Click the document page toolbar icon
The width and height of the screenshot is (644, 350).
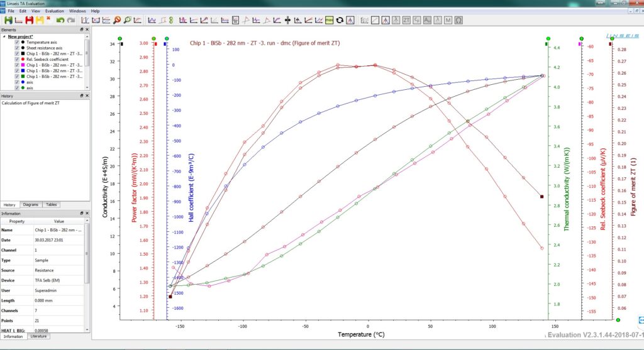tap(235, 20)
